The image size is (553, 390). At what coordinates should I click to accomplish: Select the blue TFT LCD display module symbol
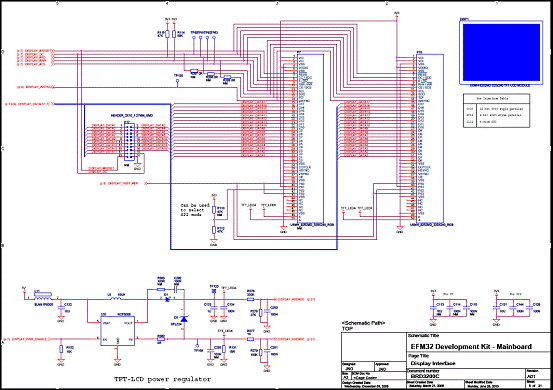[x=501, y=53]
